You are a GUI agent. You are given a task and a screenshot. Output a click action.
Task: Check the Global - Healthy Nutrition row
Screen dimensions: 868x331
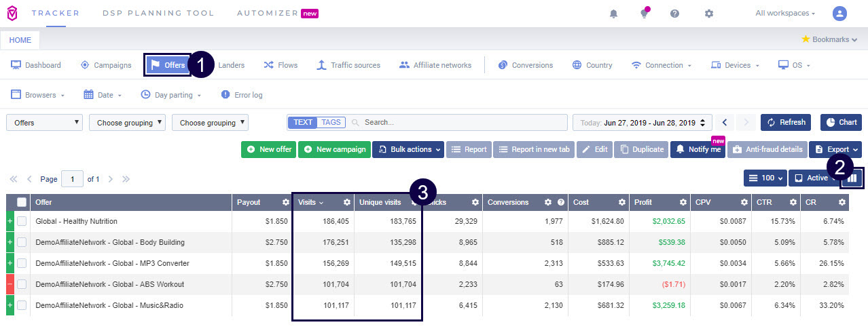pos(22,221)
